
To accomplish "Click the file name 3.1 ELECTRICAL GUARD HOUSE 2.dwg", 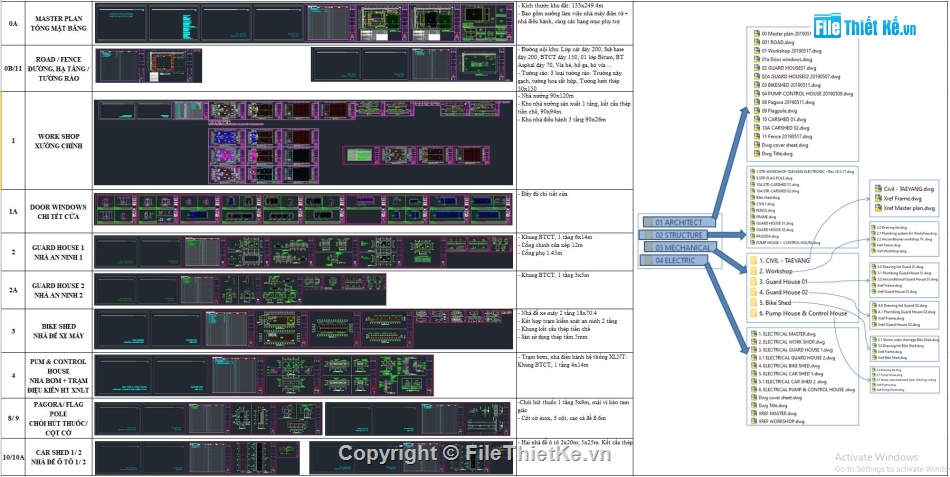I will [x=797, y=358].
